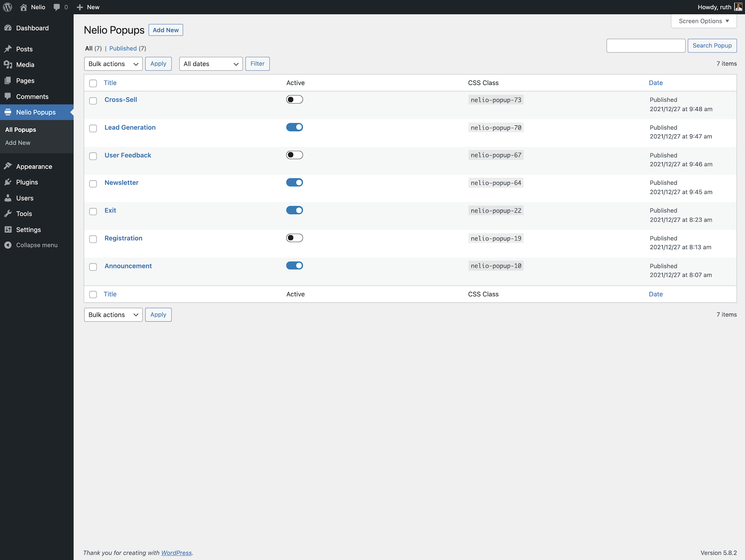Click the Nelio Popups sidebar icon
The image size is (745, 560).
click(8, 112)
